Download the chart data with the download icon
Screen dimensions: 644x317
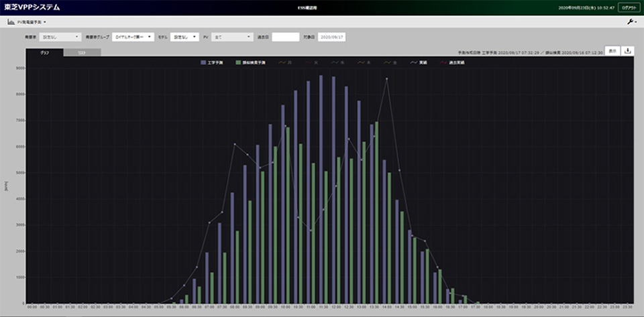[628, 51]
